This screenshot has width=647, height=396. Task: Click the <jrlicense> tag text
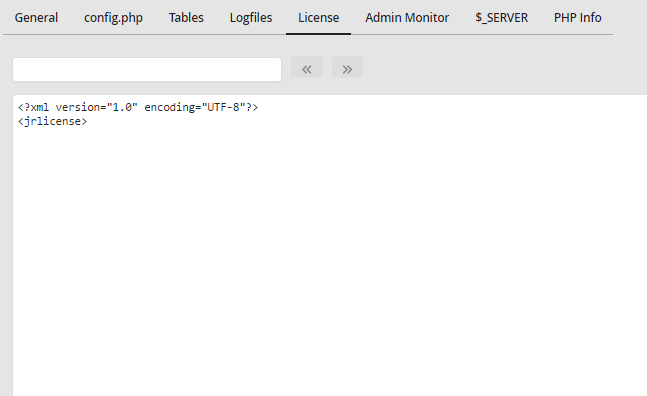52,121
